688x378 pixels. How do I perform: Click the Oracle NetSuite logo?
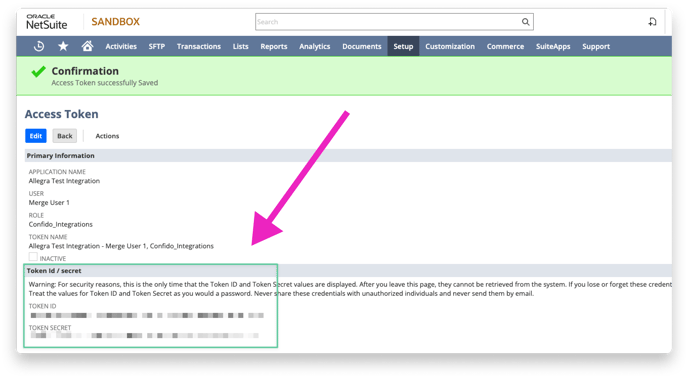tap(47, 22)
